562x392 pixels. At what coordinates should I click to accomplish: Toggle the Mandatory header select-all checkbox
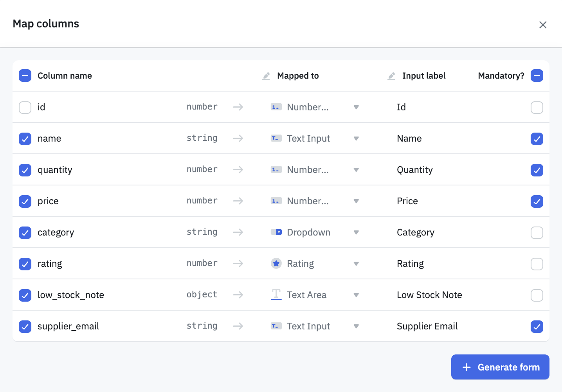(x=537, y=76)
